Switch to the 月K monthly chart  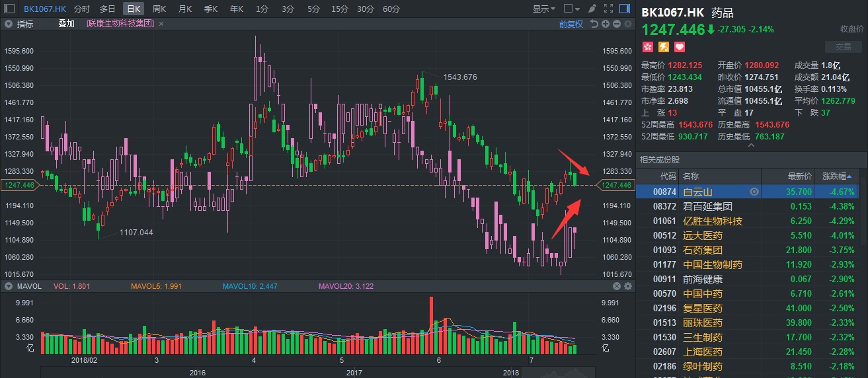[x=185, y=9]
